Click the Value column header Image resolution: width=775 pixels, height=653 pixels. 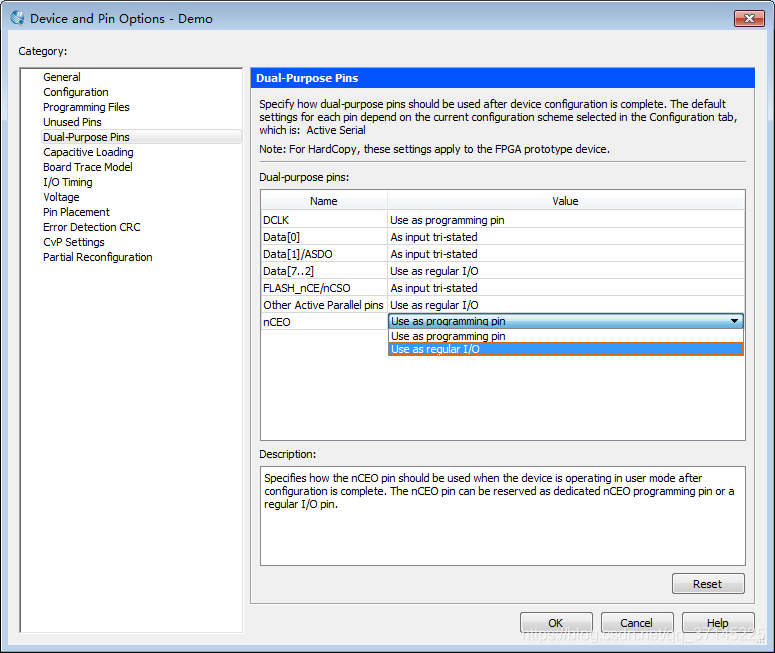coord(566,201)
